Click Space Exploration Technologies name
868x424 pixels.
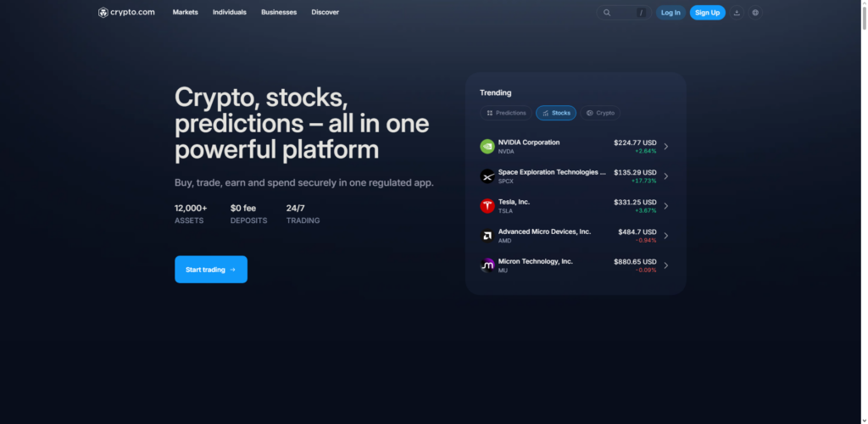click(x=552, y=172)
